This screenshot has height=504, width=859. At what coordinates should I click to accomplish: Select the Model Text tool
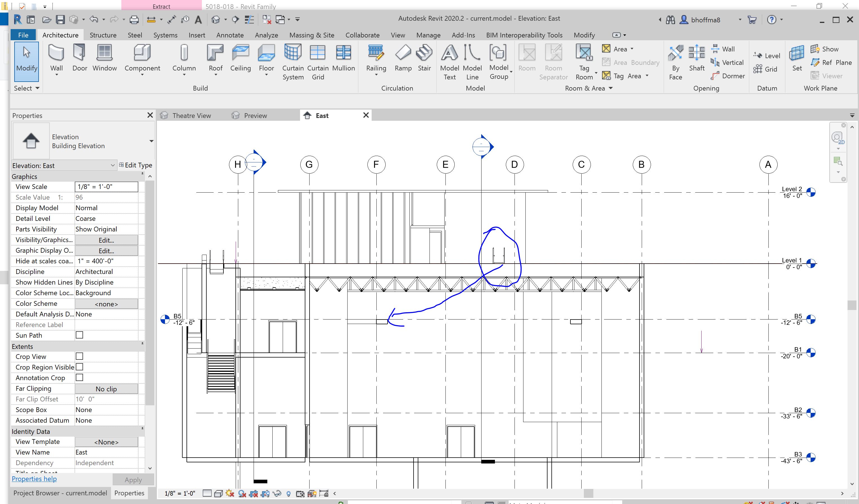click(449, 61)
